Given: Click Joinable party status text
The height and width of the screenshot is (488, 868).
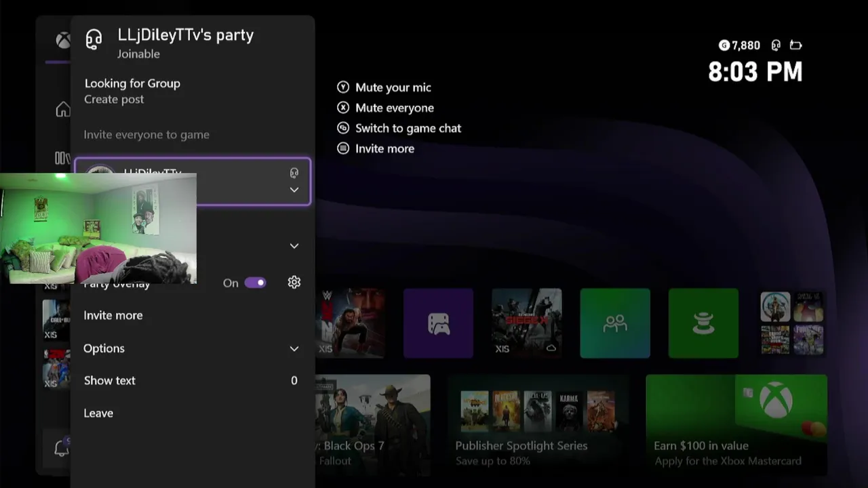Looking at the screenshot, I should [138, 54].
